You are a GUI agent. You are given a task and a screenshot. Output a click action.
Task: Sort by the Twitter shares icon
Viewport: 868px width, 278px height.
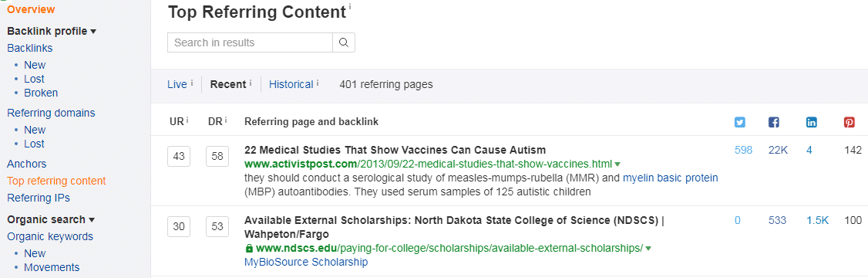[x=739, y=123]
